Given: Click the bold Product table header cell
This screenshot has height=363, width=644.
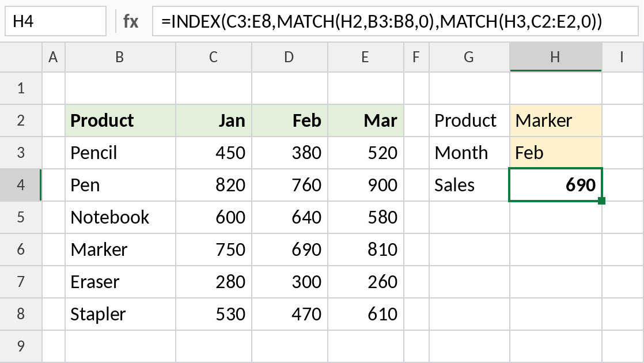Looking at the screenshot, I should (x=120, y=120).
